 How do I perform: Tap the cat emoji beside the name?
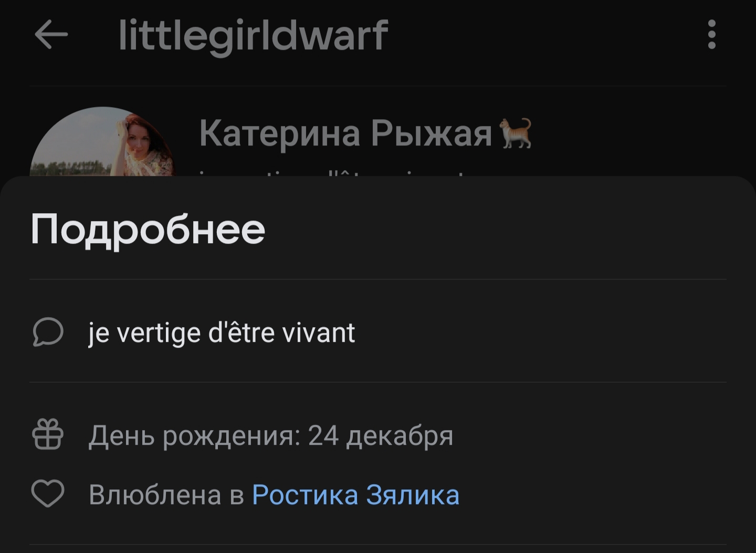pyautogui.click(x=516, y=133)
